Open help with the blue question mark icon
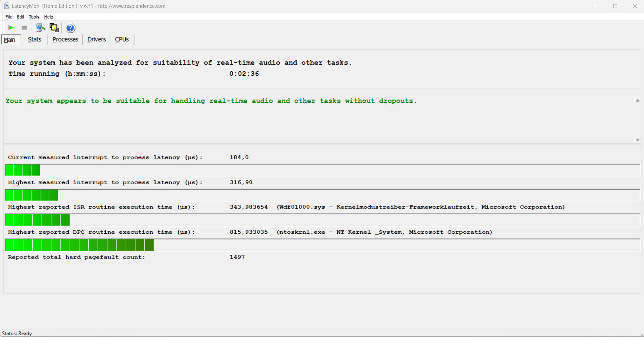 [70, 28]
